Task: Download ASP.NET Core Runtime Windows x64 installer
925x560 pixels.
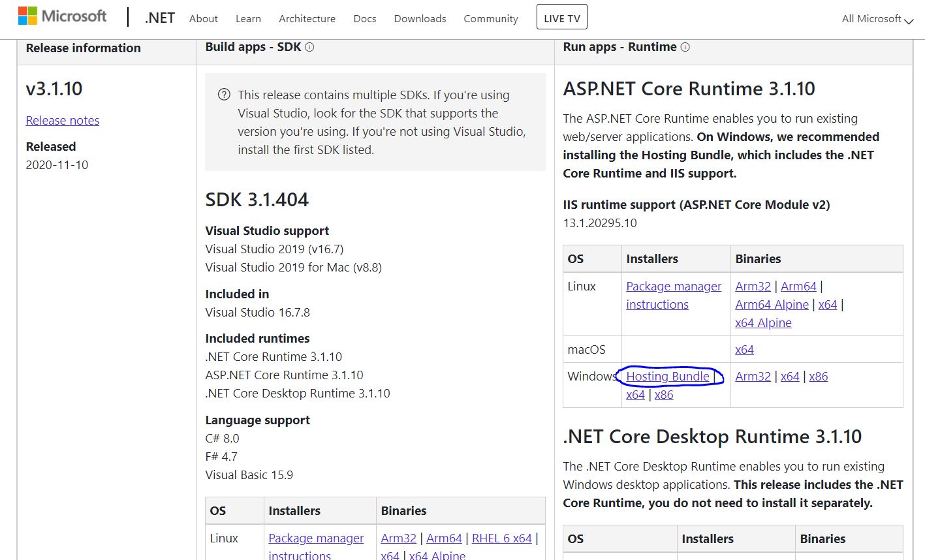Action: pyautogui.click(x=635, y=395)
